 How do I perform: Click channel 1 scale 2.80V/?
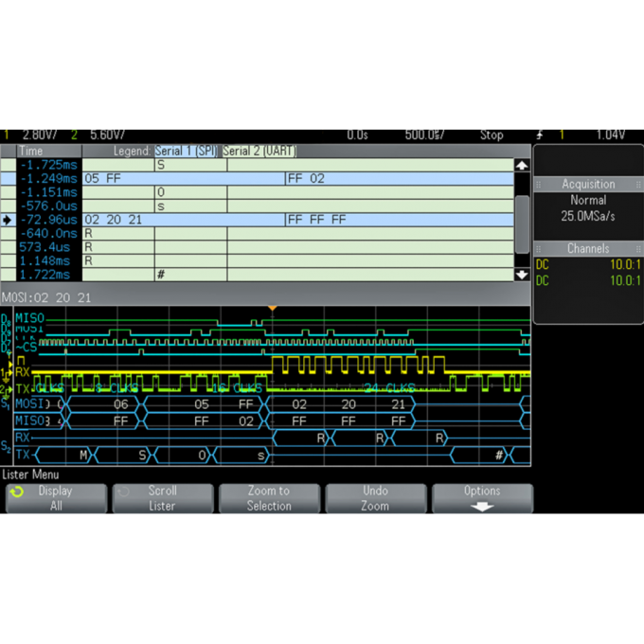point(40,135)
